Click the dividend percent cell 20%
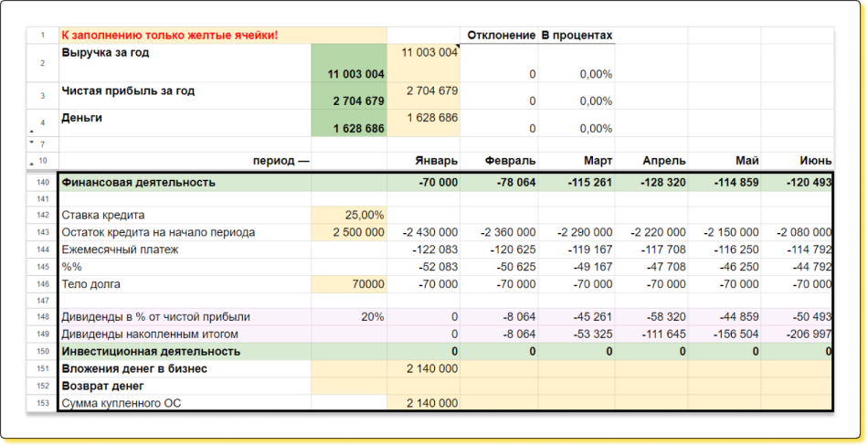The image size is (868, 446). [x=348, y=317]
